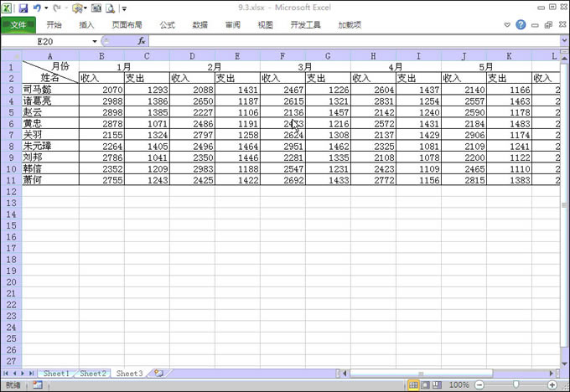Select the Sheet3 worksheet tab
570x392 pixels.
point(129,373)
